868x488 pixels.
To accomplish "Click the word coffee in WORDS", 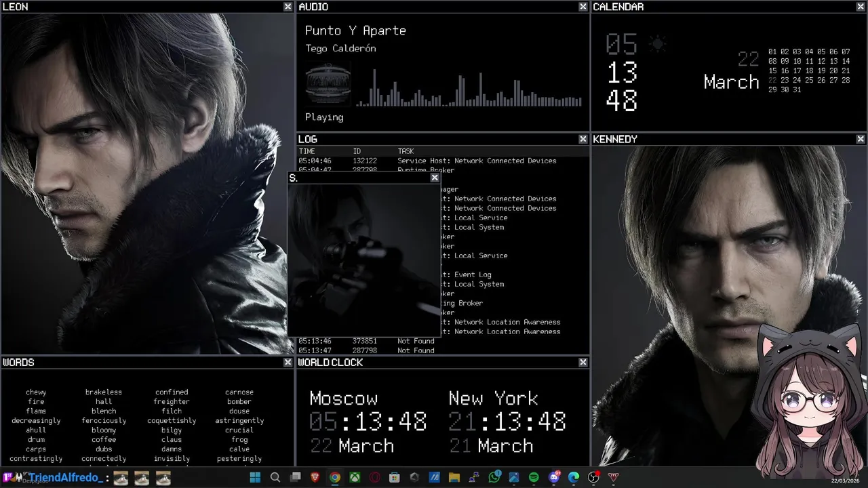I will pyautogui.click(x=104, y=439).
